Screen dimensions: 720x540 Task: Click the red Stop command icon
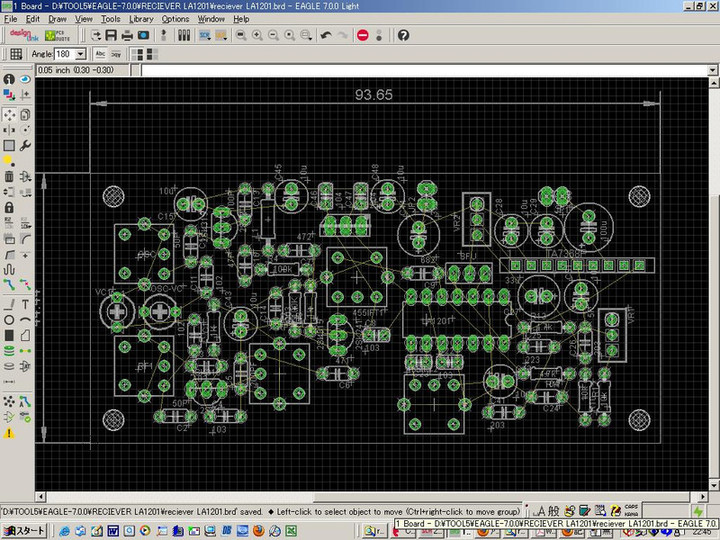[362, 35]
